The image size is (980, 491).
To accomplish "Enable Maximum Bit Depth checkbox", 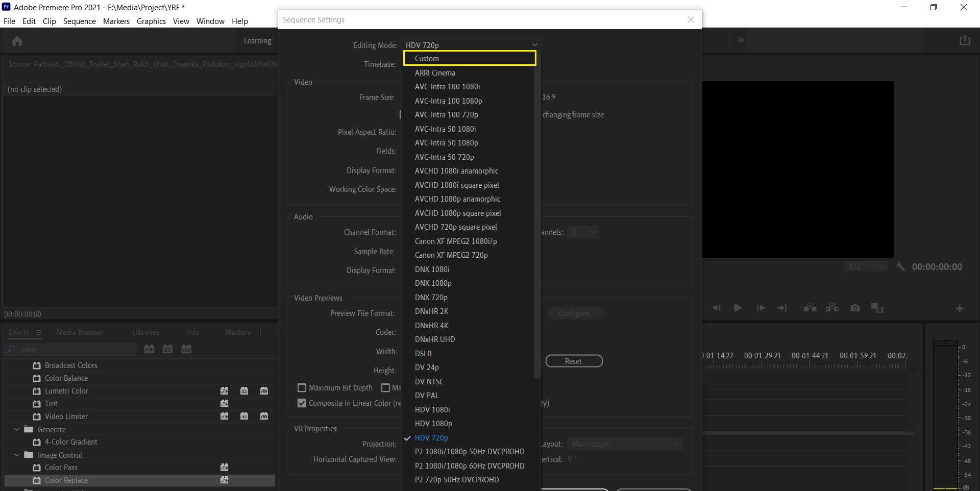I will click(302, 388).
